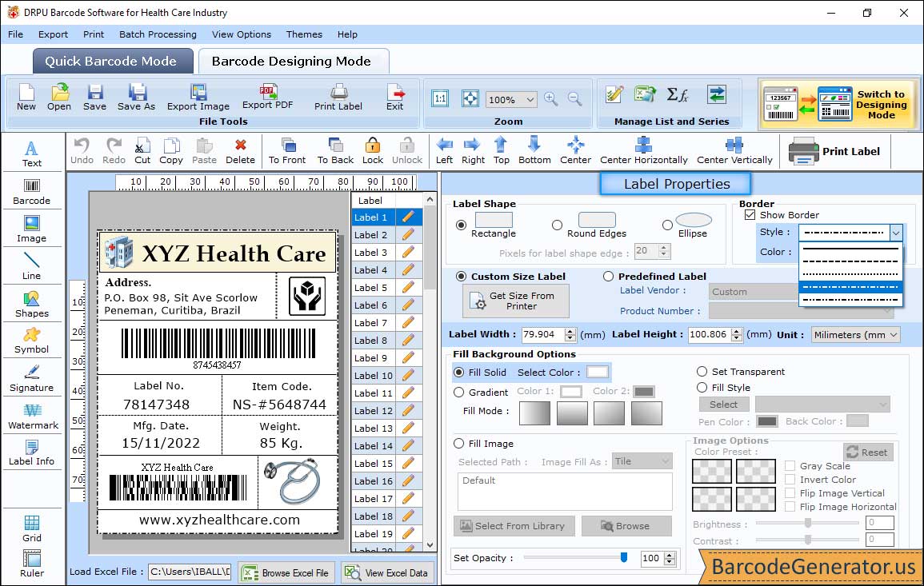Click Get Size From Printer button
Image resolution: width=924 pixels, height=586 pixels.
(516, 301)
